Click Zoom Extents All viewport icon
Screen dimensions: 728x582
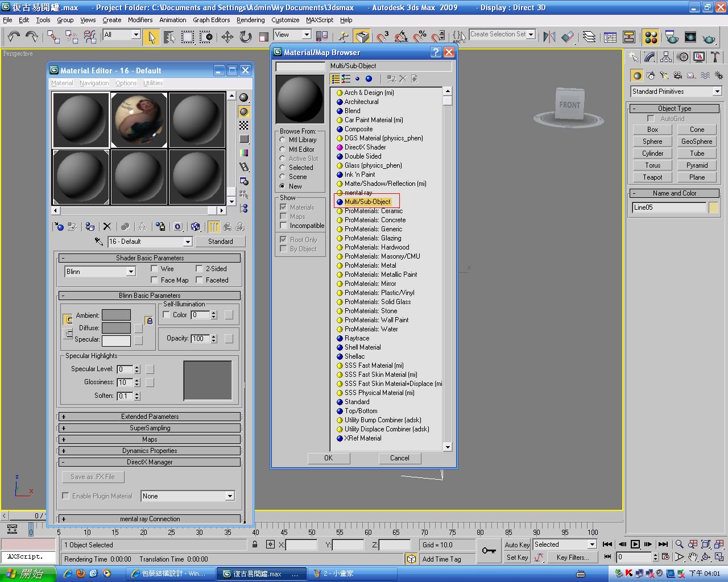(x=706, y=544)
